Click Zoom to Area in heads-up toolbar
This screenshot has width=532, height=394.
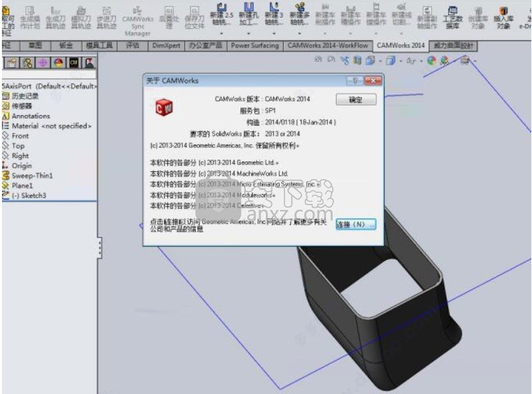pos(331,60)
